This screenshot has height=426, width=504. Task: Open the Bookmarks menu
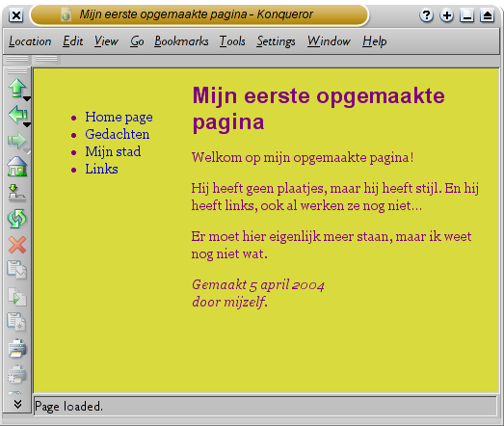pyautogui.click(x=181, y=41)
